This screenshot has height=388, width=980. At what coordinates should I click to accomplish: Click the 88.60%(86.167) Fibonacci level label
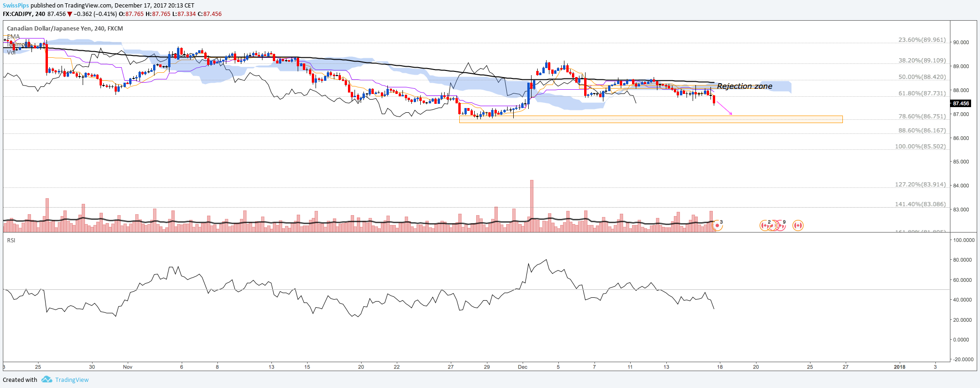click(922, 131)
